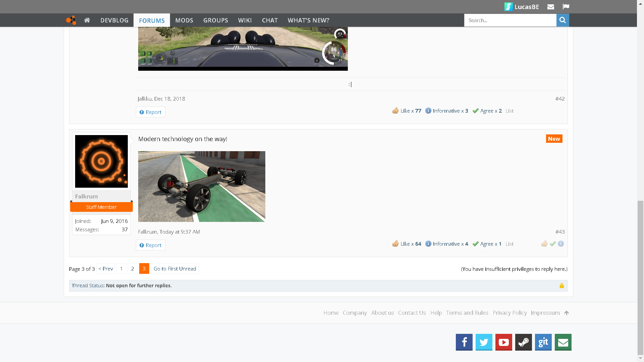Go to page 1
The height and width of the screenshot is (362, 644).
pyautogui.click(x=121, y=268)
